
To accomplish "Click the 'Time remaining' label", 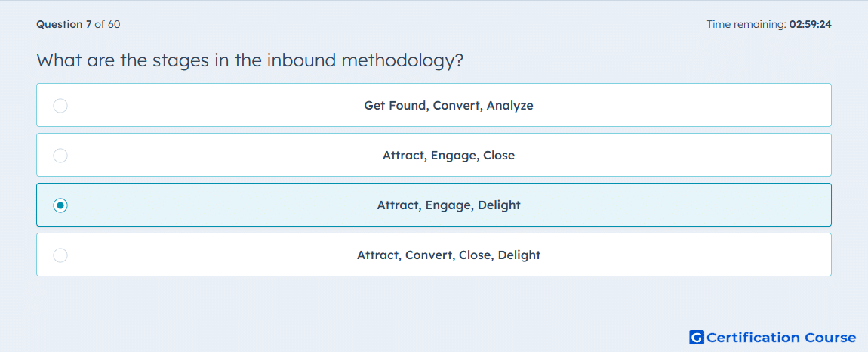I will [746, 24].
